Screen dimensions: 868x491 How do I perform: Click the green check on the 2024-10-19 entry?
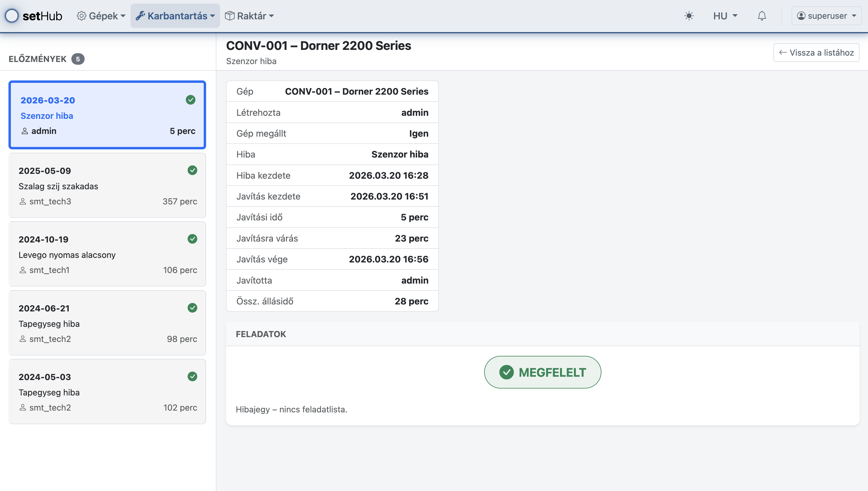click(192, 239)
